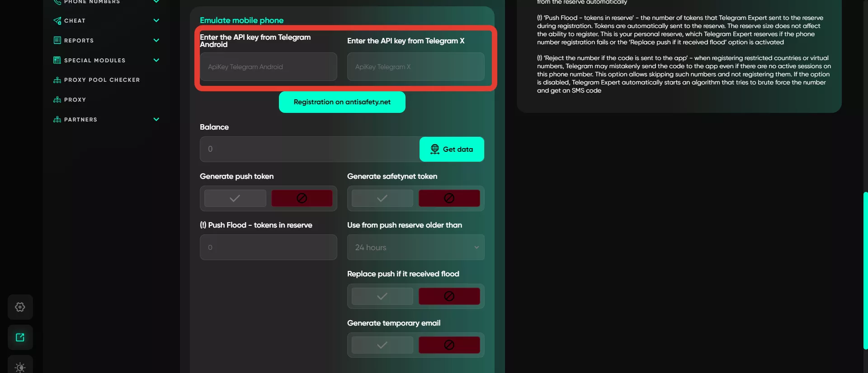Click the Reports sidebar icon
This screenshot has width=868, height=373.
pyautogui.click(x=57, y=40)
